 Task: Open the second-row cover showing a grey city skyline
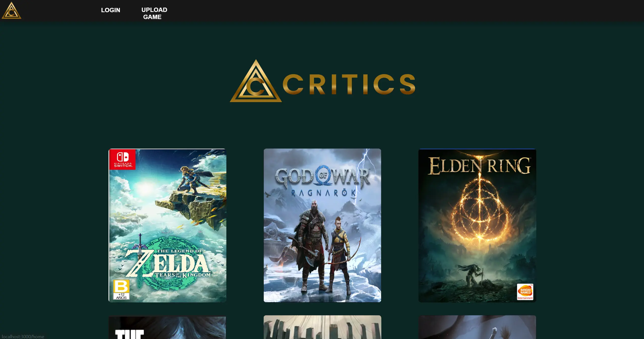click(322, 327)
